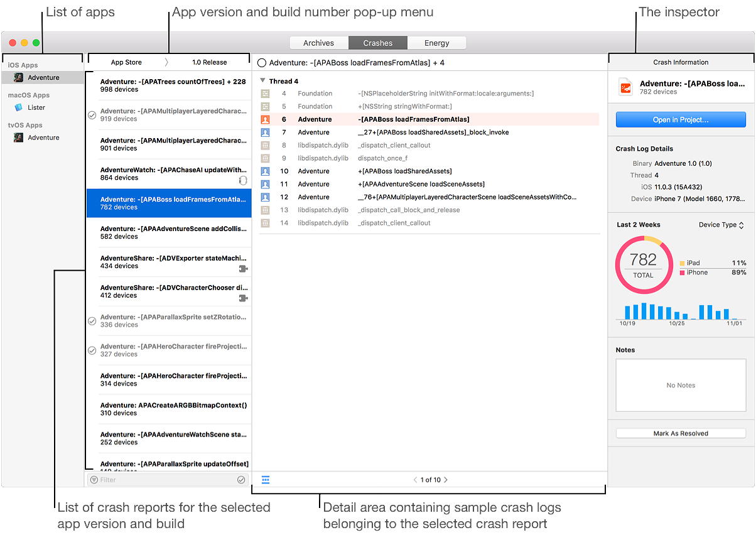This screenshot has height=535, width=756.
Task: Click the Open in Project button
Action: (681, 120)
